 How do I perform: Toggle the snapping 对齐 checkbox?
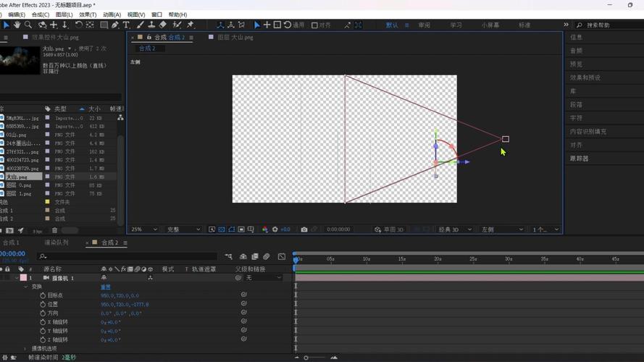pyautogui.click(x=314, y=25)
